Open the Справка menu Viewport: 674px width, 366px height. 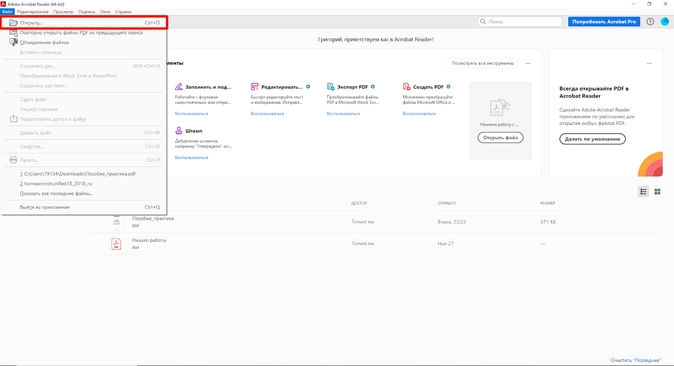pos(123,12)
